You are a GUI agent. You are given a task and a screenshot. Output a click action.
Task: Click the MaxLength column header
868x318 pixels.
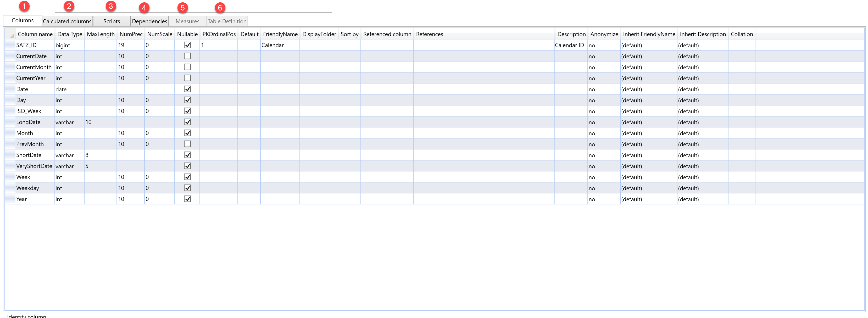101,34
